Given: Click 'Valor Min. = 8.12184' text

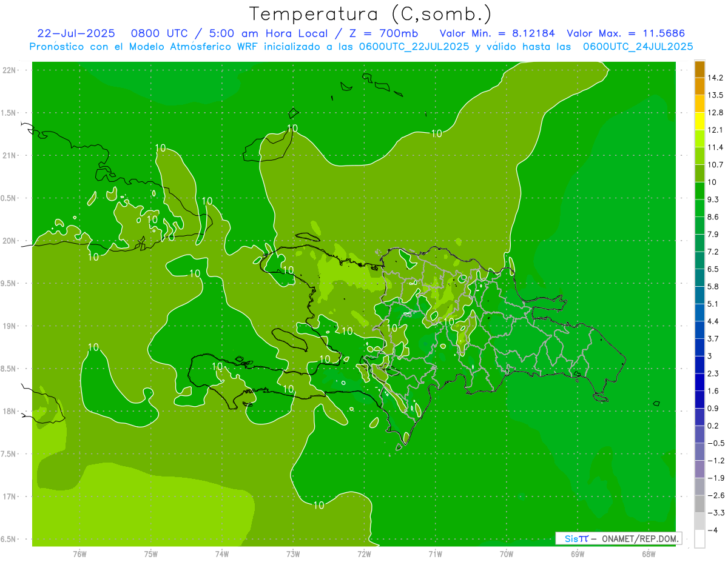Looking at the screenshot, I should 498,33.
